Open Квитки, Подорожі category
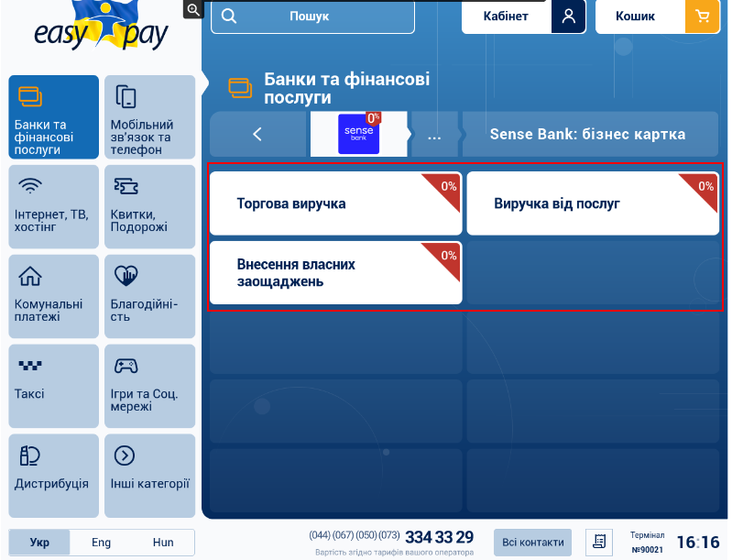Screen dimensions: 732x560 point(150,206)
